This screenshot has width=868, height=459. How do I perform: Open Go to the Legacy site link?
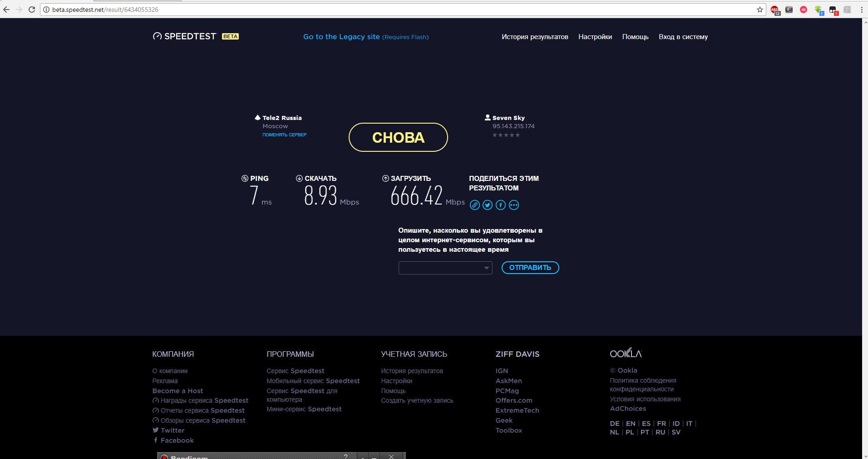click(x=366, y=37)
